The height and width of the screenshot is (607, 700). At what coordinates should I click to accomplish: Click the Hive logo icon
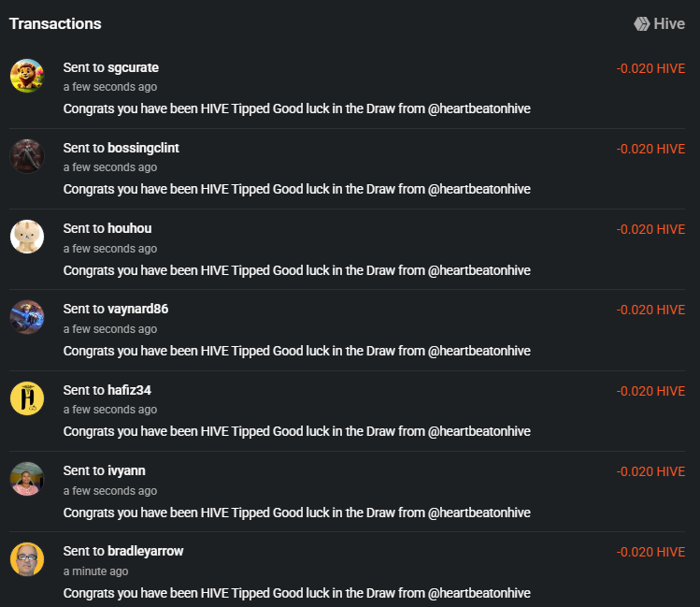click(x=642, y=23)
